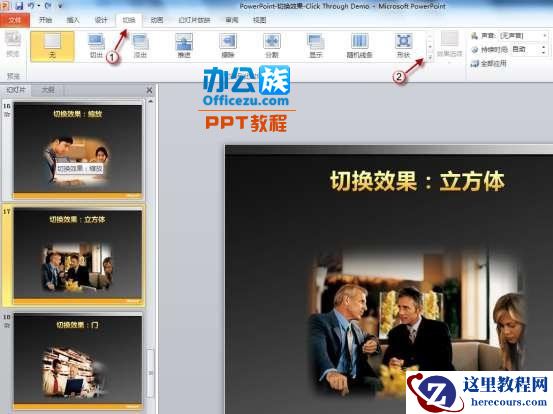This screenshot has width=553, height=414.
Task: Click the thumbnail pane scrollbar thumb
Action: 151,373
